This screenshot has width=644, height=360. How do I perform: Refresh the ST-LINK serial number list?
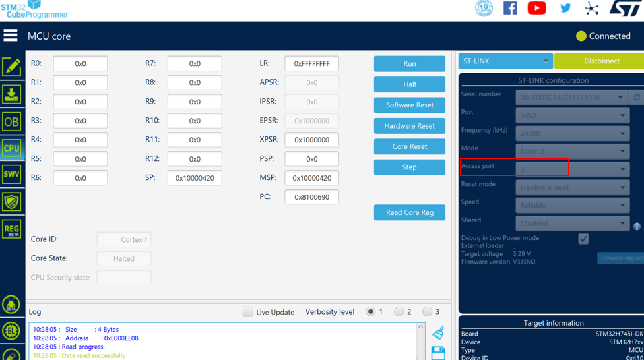pyautogui.click(x=637, y=98)
